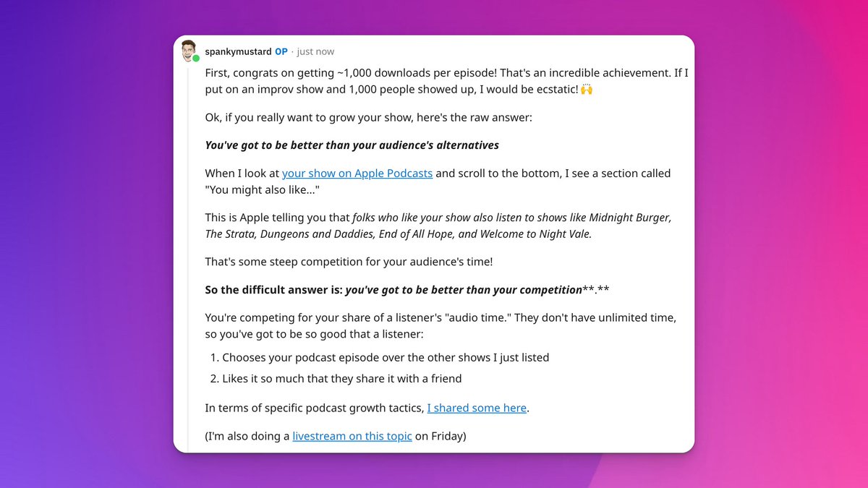The height and width of the screenshot is (488, 868).
Task: Open the "livestream on this topic" link
Action: point(352,436)
